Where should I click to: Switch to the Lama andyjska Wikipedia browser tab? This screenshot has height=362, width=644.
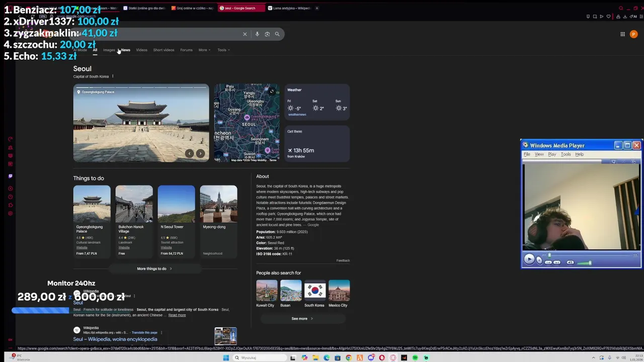(289, 8)
